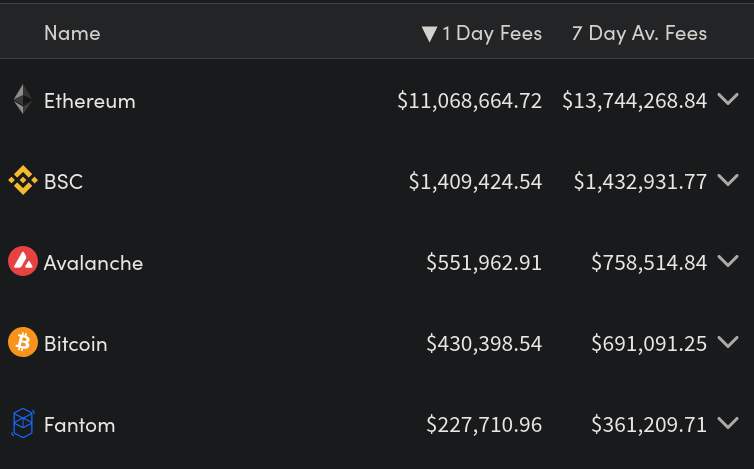Screen dimensions: 754x469
Task: Click Ethereum's 1 day fees value
Action: [x=469, y=101]
